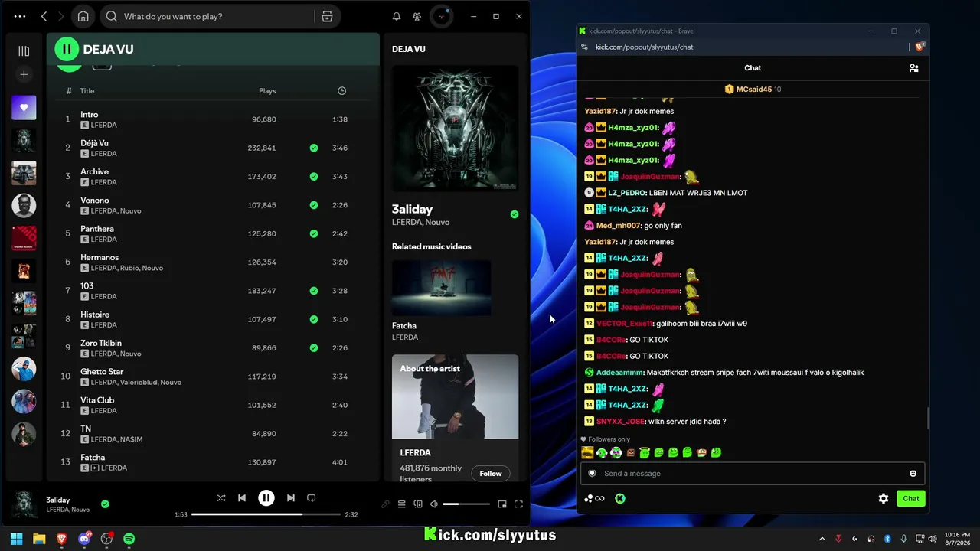
Task: Sort tracks by duration clock icon
Action: click(341, 91)
